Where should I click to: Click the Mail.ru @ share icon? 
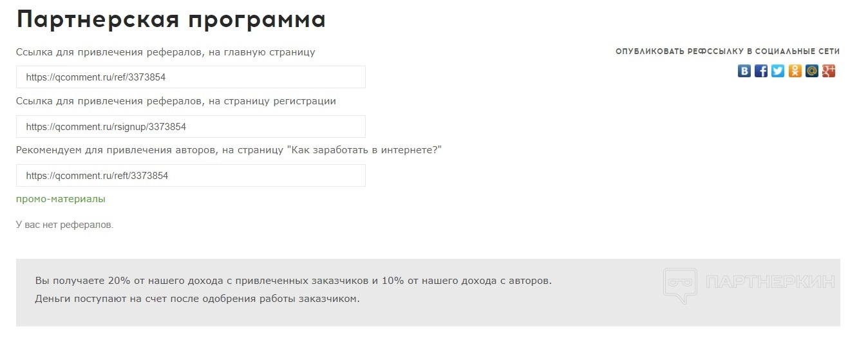(812, 71)
